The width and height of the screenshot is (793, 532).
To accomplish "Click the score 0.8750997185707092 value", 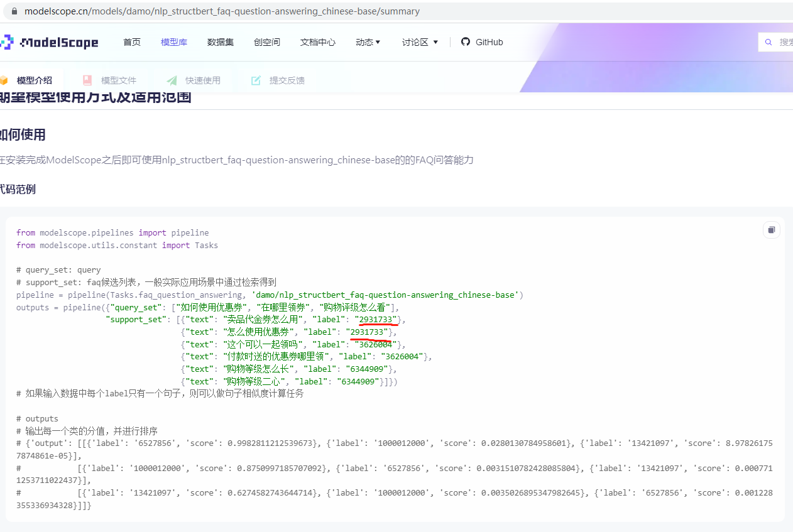I will tap(281, 468).
